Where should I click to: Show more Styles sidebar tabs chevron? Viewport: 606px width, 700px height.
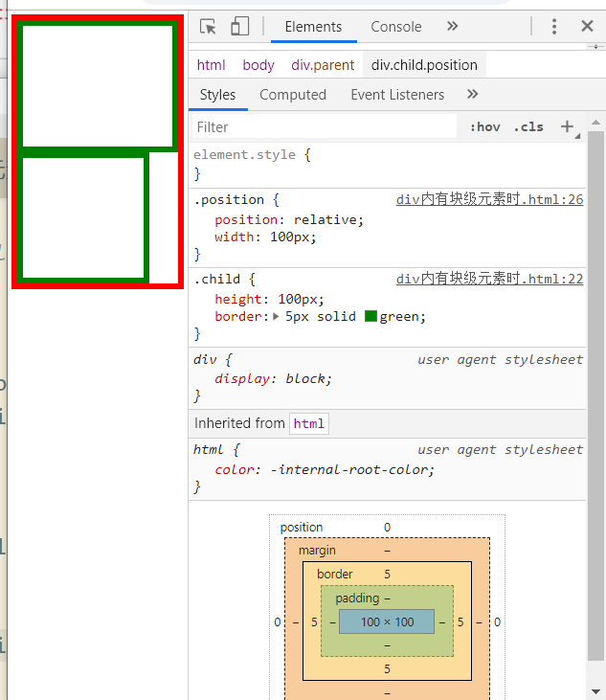472,94
